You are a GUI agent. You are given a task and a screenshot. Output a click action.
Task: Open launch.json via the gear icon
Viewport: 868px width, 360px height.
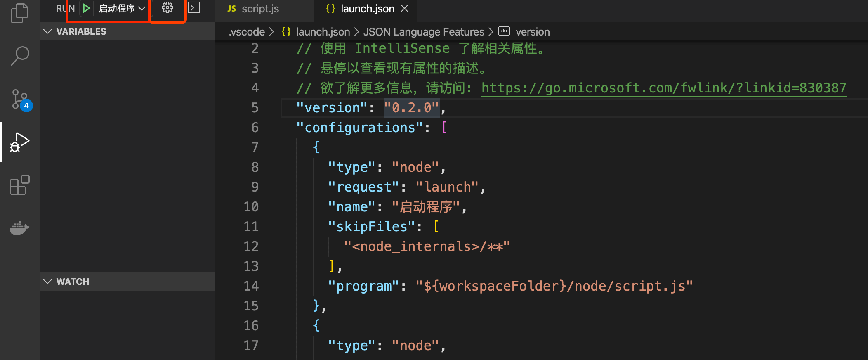click(167, 8)
